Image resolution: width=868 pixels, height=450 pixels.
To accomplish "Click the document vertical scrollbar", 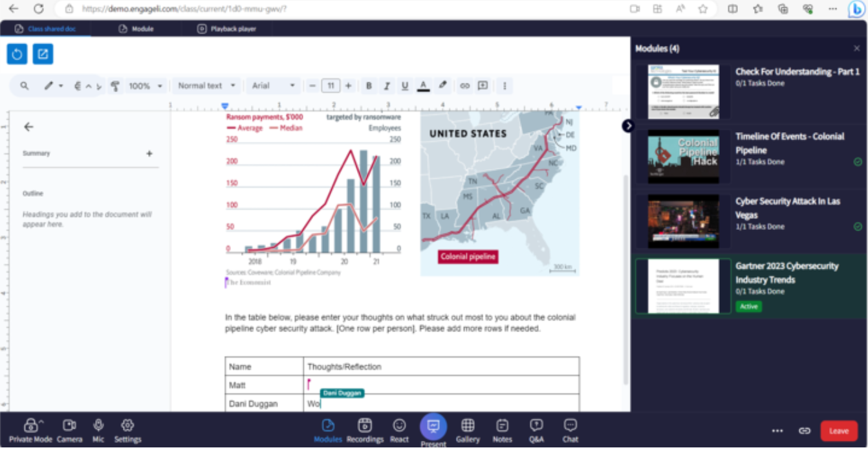I will click(x=625, y=278).
